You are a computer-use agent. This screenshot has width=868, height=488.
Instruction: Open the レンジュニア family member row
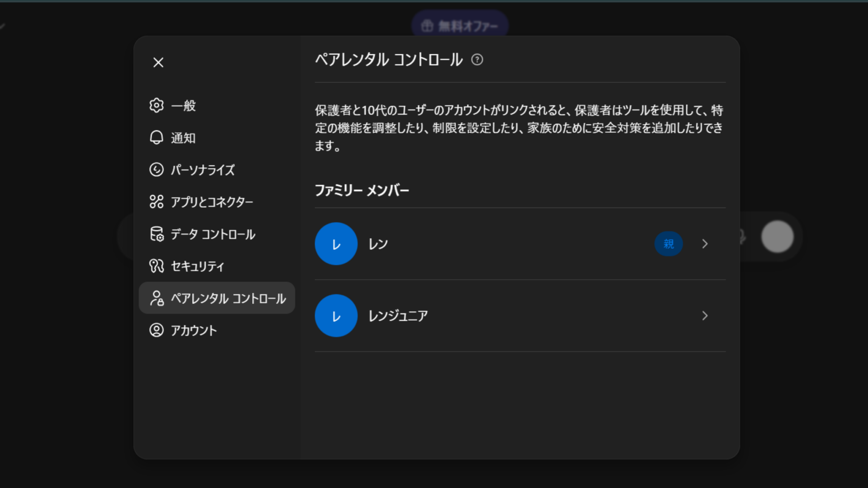tap(497, 316)
